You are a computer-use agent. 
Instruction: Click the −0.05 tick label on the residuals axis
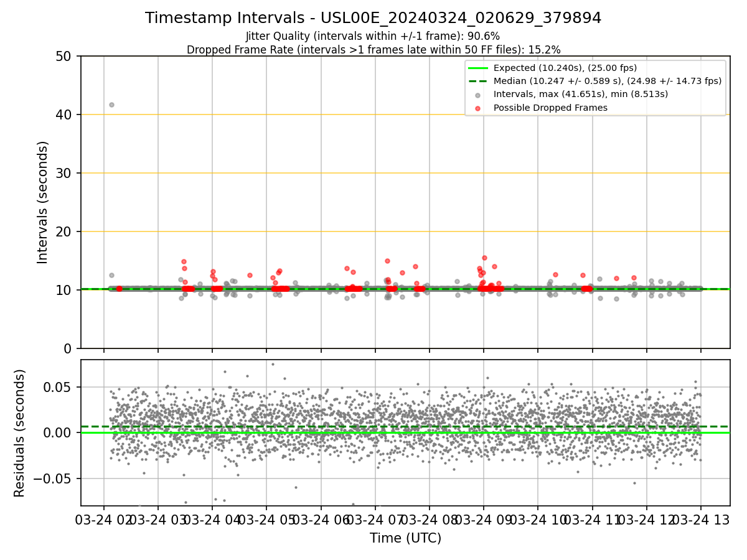coord(54,479)
